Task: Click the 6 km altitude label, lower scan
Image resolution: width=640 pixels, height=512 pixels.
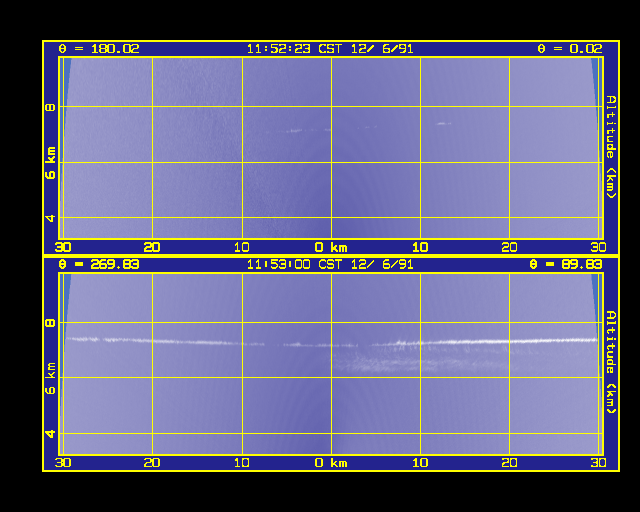Action: coord(50,378)
